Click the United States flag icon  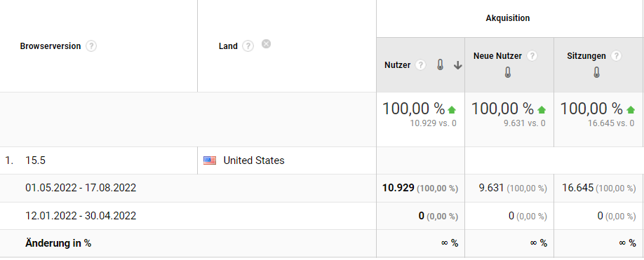point(210,160)
